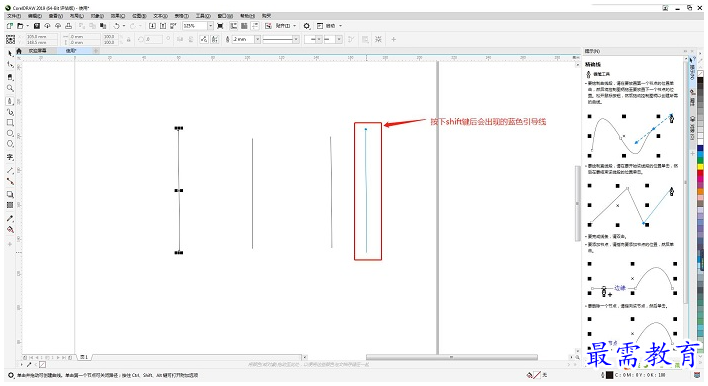
Task: Click the home icon tab
Action: pos(19,51)
